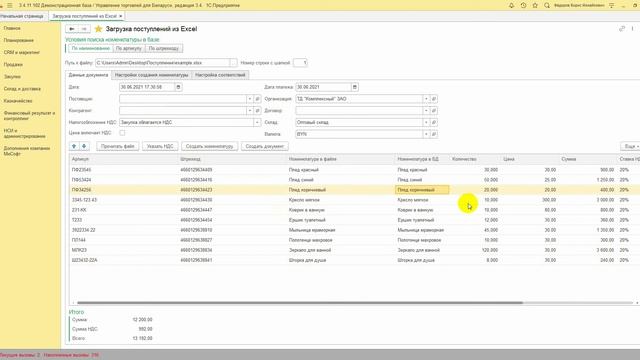Image resolution: width=640 pixels, height=360 pixels.
Task: Open the CRM и маркетинг section
Action: click(22, 53)
